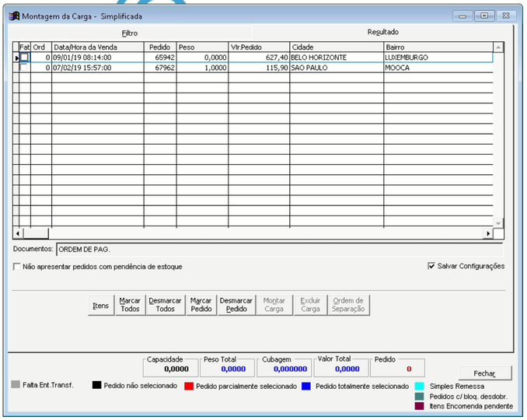This screenshot has width=527, height=420.
Task: Click the Documentos field showing ORDEM DE PAG.
Action: point(278,250)
